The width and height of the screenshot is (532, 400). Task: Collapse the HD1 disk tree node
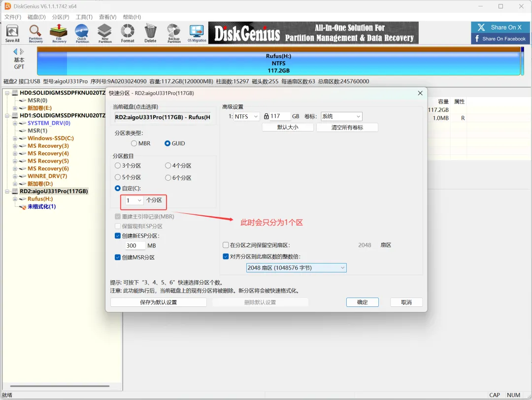click(7, 115)
